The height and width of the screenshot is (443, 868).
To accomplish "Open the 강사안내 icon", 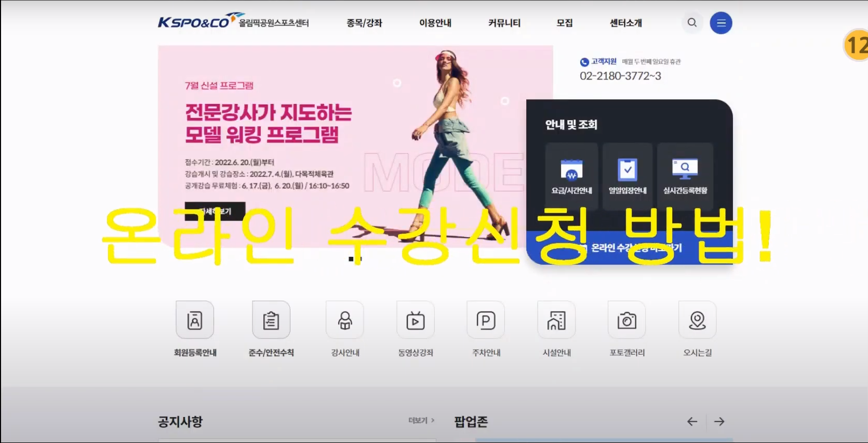I will 345,320.
